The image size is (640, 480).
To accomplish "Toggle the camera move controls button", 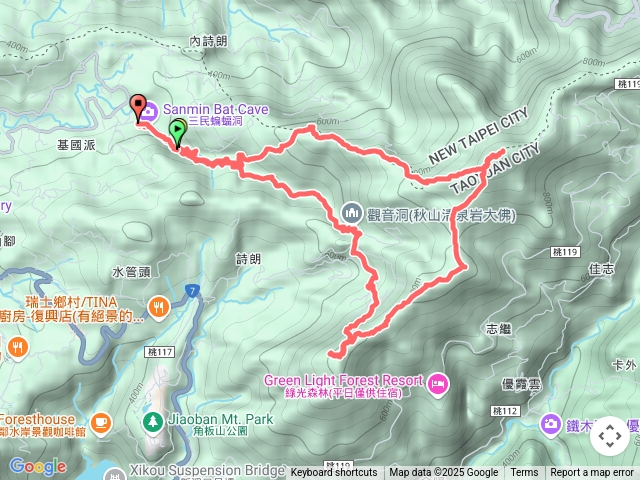I will click(x=610, y=436).
